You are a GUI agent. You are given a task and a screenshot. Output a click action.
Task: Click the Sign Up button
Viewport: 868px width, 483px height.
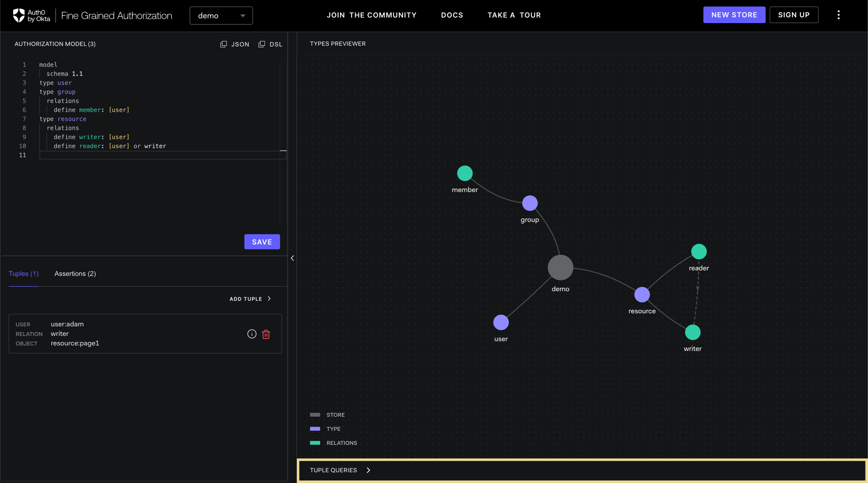point(793,15)
